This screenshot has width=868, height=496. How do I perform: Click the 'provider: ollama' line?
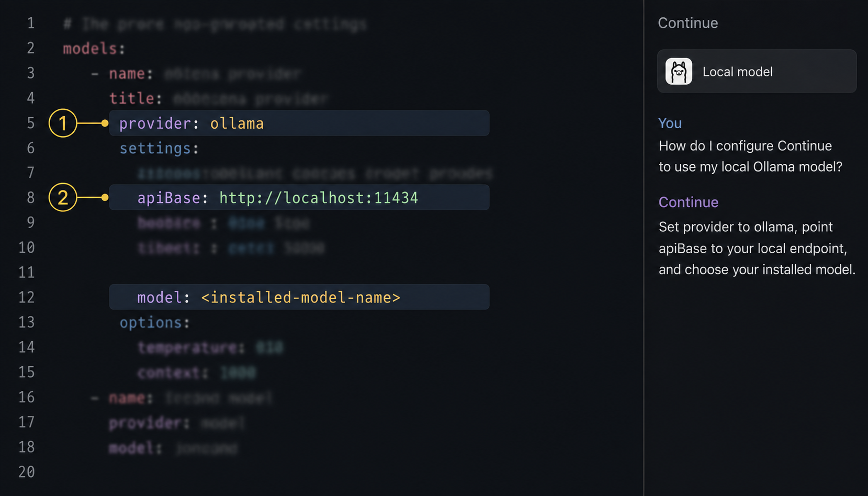click(299, 123)
